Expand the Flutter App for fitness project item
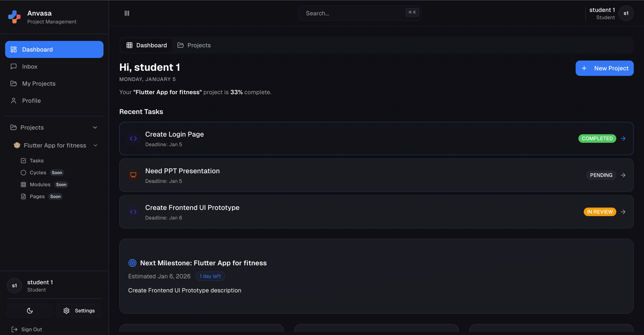This screenshot has width=644, height=335. point(55,145)
